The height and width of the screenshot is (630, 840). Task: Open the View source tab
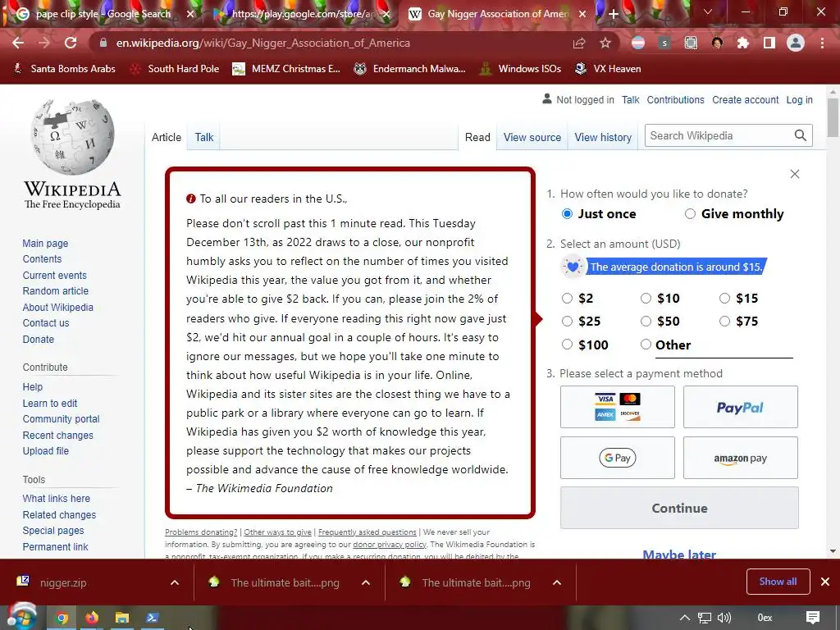click(x=532, y=137)
